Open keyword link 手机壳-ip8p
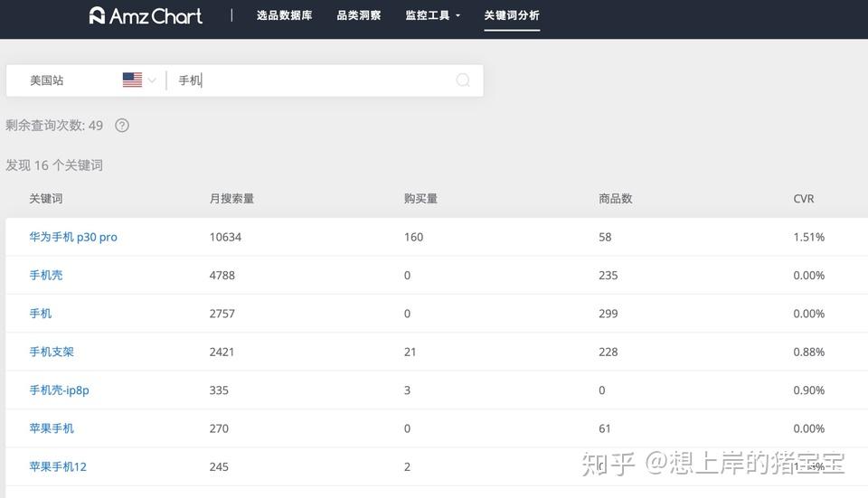The width and height of the screenshot is (868, 498). pyautogui.click(x=60, y=390)
